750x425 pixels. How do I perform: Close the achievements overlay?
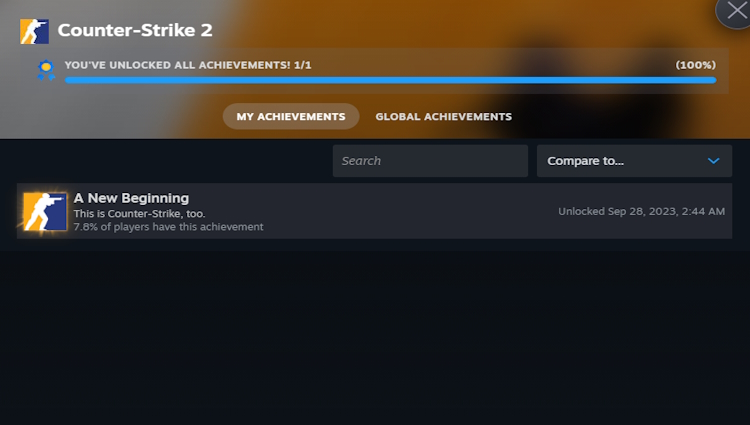tap(736, 11)
